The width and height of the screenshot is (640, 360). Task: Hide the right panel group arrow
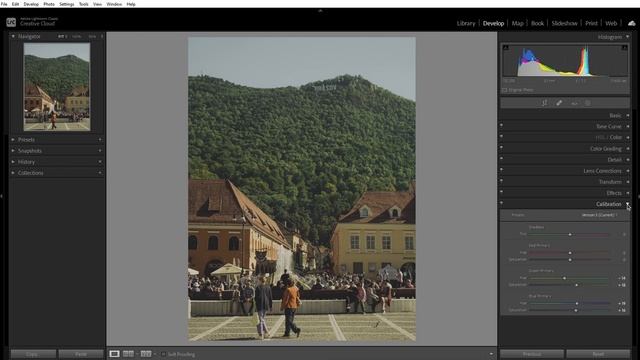[638, 196]
